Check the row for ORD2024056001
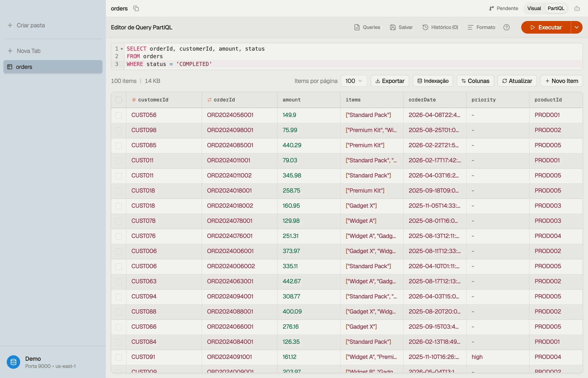This screenshot has height=378, width=588. pyautogui.click(x=118, y=115)
